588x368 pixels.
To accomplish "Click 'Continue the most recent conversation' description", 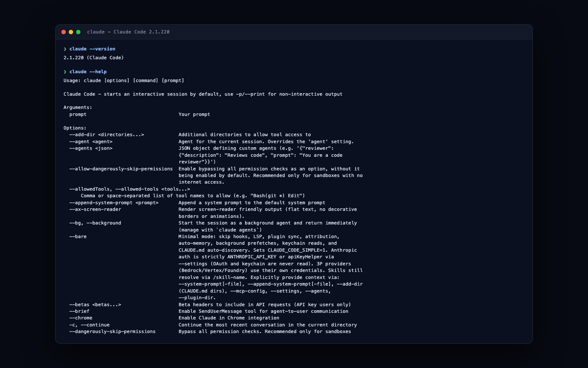I will tap(268, 325).
